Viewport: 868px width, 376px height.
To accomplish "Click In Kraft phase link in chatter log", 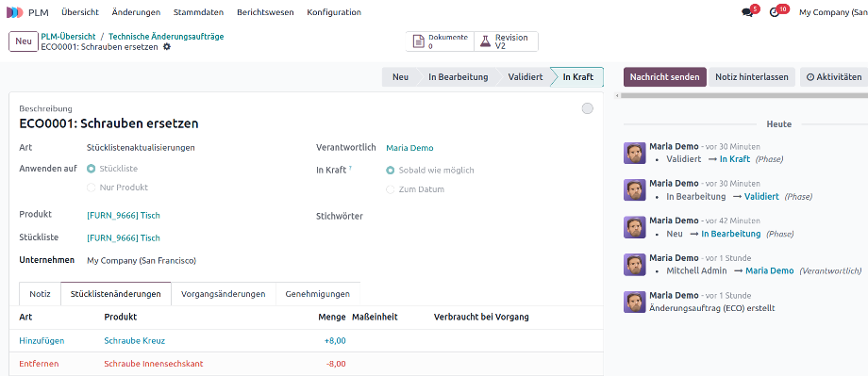I will [735, 158].
